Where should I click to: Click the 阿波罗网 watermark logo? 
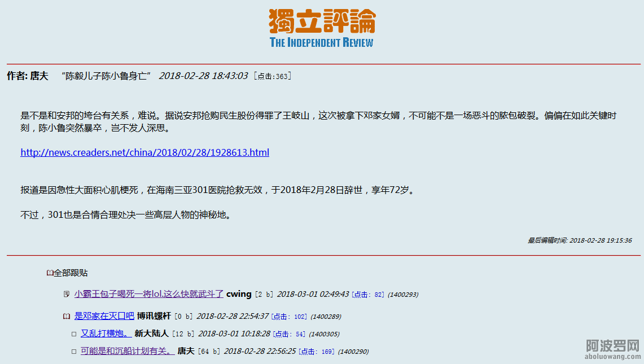(x=612, y=349)
